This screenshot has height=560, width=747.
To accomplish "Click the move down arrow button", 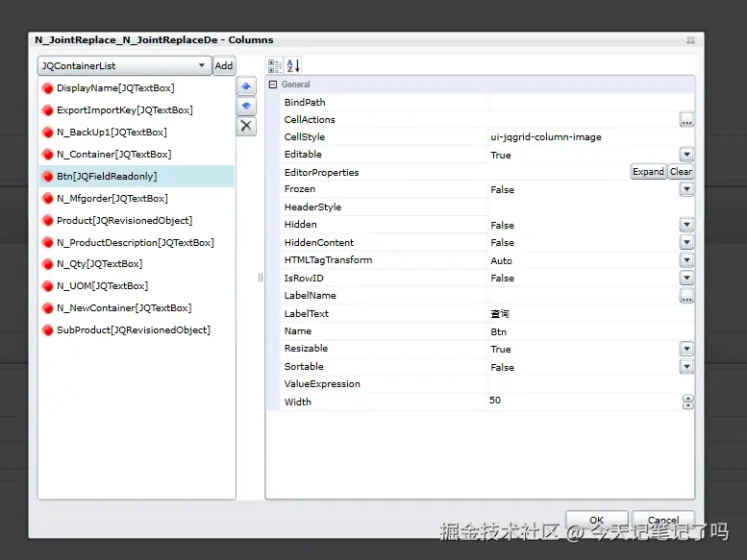I will pos(246,106).
